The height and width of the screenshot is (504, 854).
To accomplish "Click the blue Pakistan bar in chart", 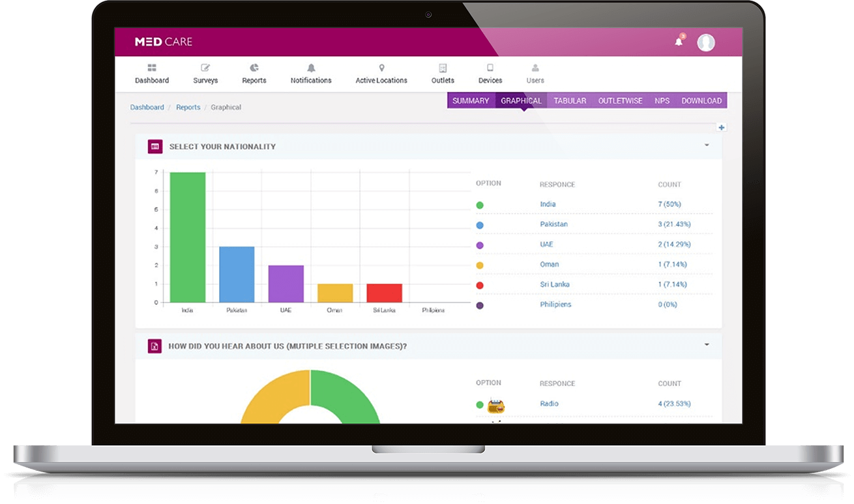I will pos(237,274).
